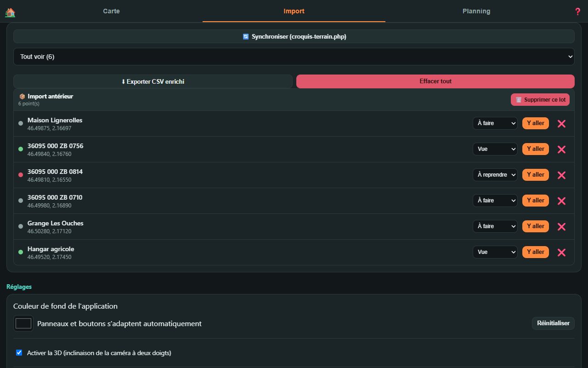Open the Tout voir (6) filter dropdown
Screen dimensions: 588x368
[294, 57]
